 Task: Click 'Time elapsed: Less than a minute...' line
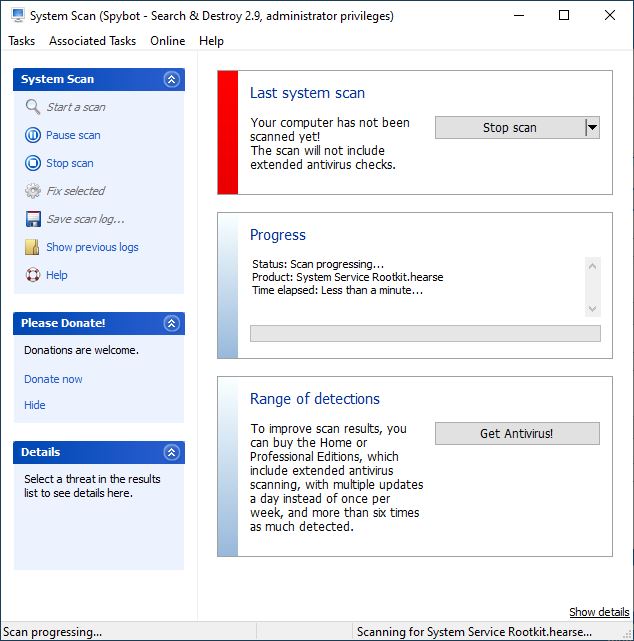tap(337, 290)
